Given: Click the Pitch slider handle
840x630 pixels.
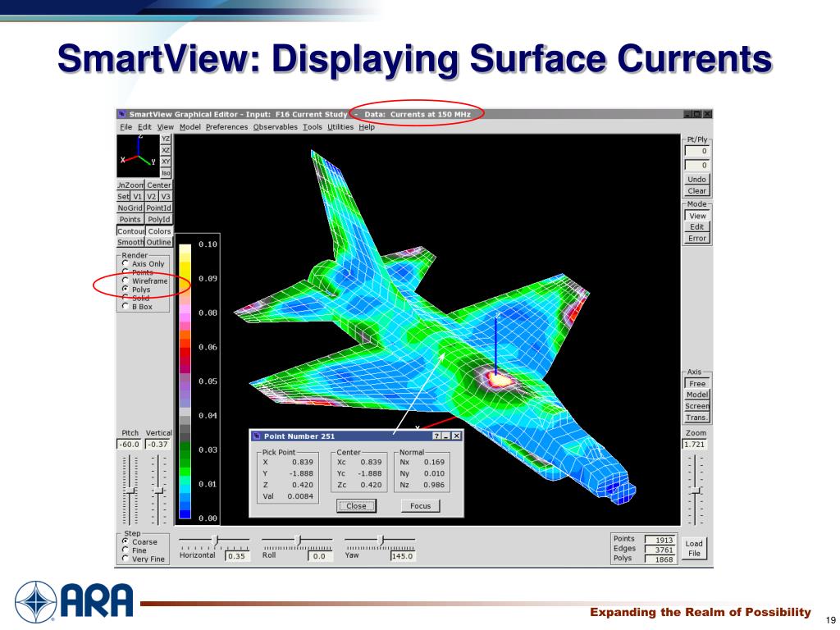Looking at the screenshot, I should 130,491.
